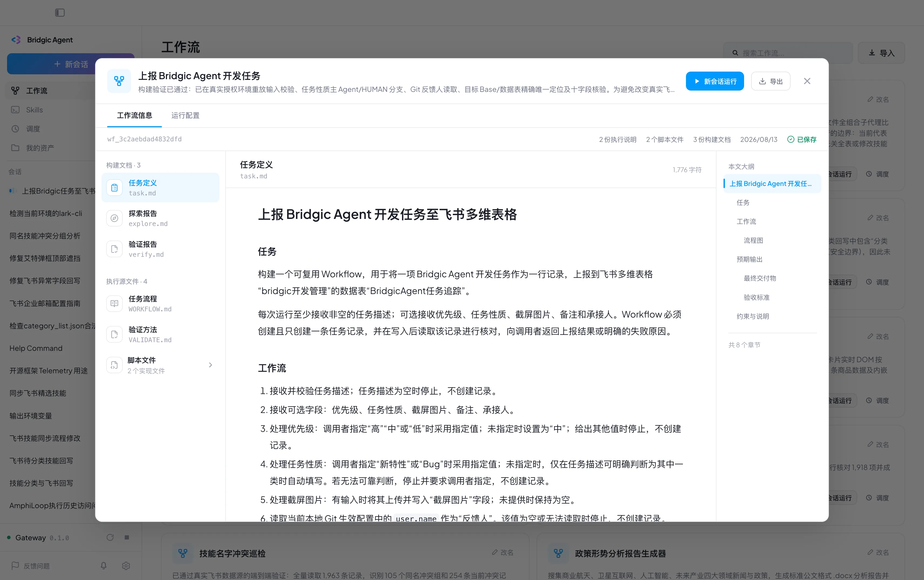This screenshot has width=924, height=580.
Task: Switch to 运行配置 tab
Action: [186, 115]
